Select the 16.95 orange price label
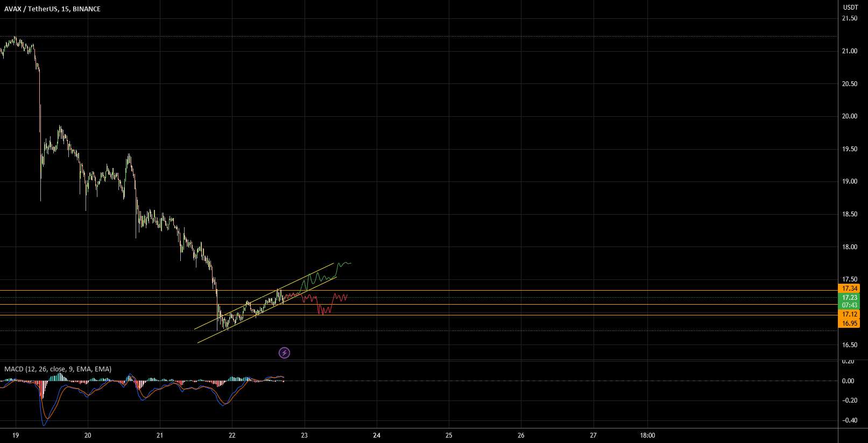This screenshot has width=868, height=443. click(850, 324)
